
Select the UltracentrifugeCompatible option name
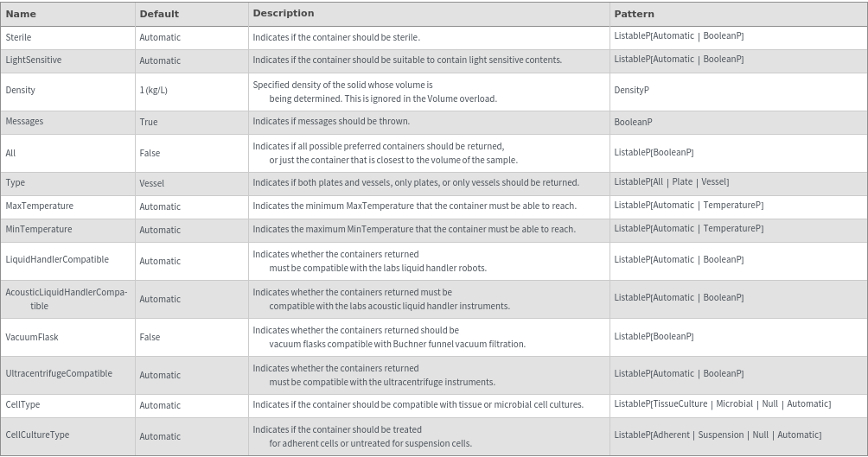59,374
